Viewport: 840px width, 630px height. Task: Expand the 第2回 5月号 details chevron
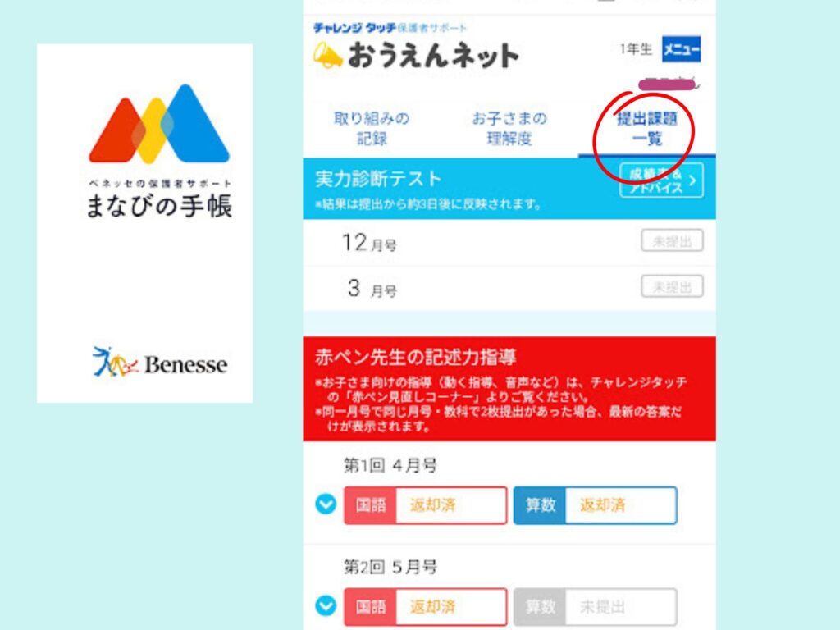coord(326,607)
